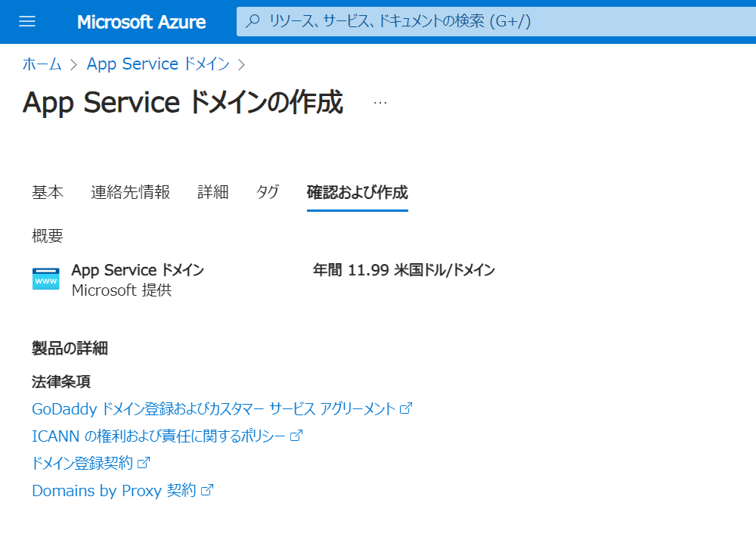The image size is (756, 537).
Task: Select the 確認および作成 tab
Action: pos(357,192)
